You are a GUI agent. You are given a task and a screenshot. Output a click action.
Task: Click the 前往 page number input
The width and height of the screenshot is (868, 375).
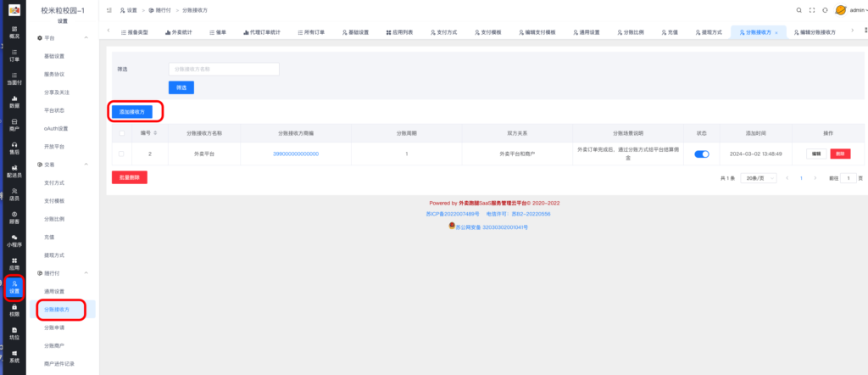848,178
